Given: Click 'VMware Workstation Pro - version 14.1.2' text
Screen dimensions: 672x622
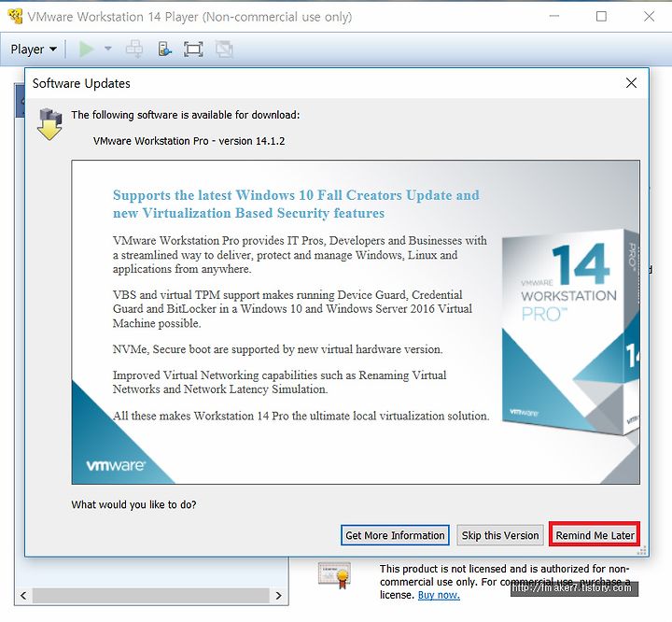Looking at the screenshot, I should [189, 141].
